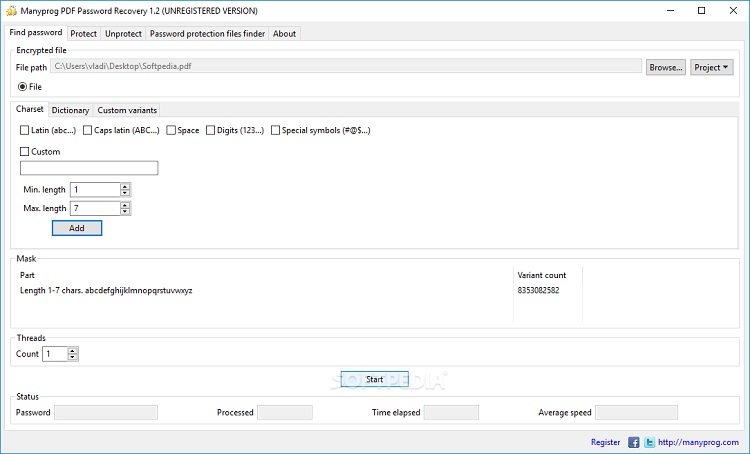Screen dimensions: 750x454
Task: Check the Caps latin (ABC...) option
Action: pyautogui.click(x=88, y=130)
